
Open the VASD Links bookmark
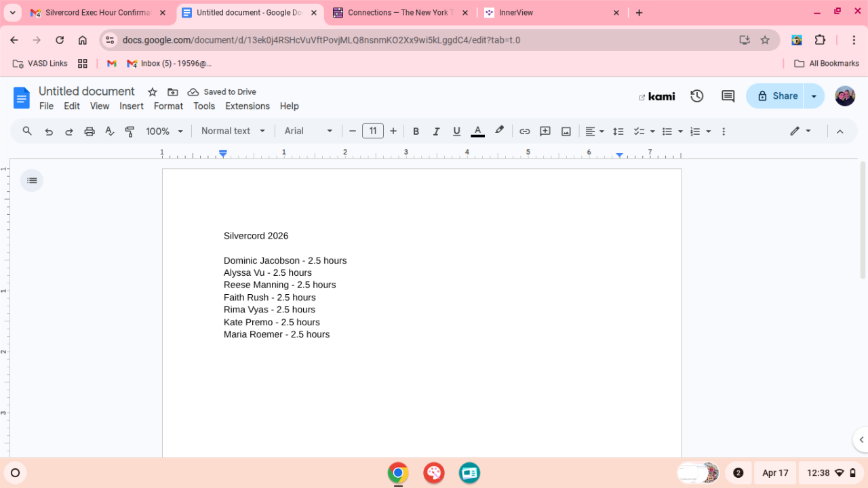41,64
